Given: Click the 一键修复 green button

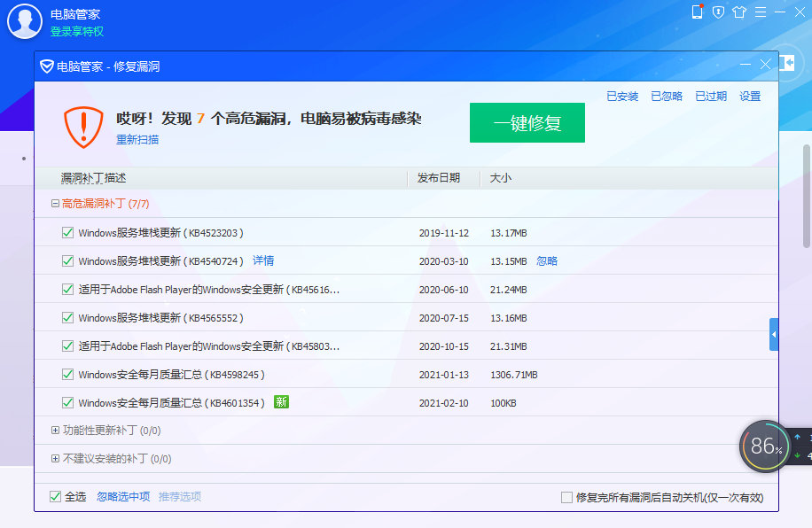Looking at the screenshot, I should (527, 122).
